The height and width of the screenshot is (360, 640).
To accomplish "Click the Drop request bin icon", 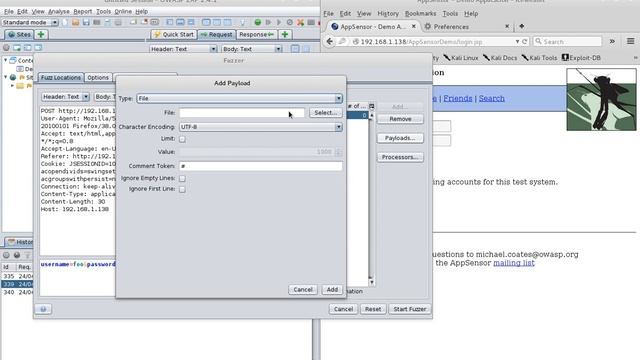I will coord(289,22).
